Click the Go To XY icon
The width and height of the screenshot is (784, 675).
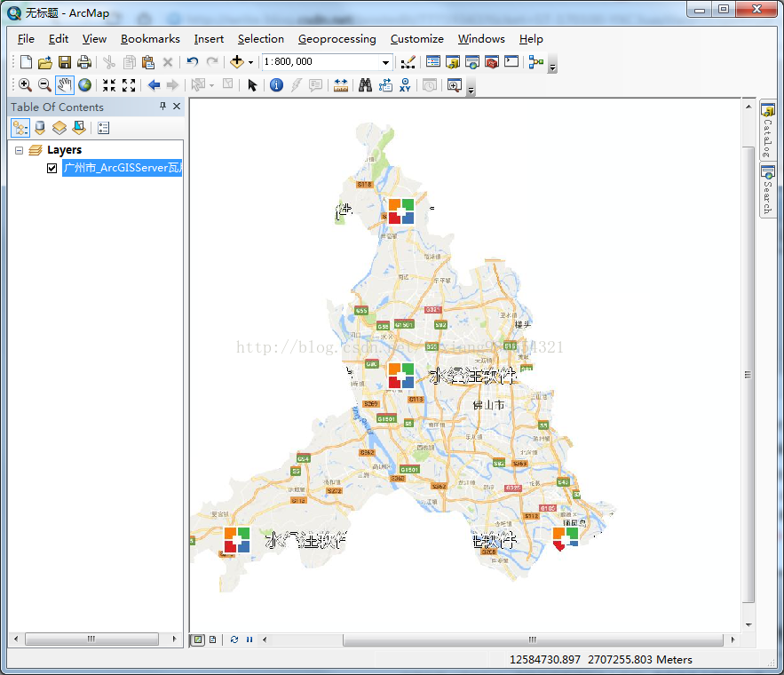click(x=405, y=85)
